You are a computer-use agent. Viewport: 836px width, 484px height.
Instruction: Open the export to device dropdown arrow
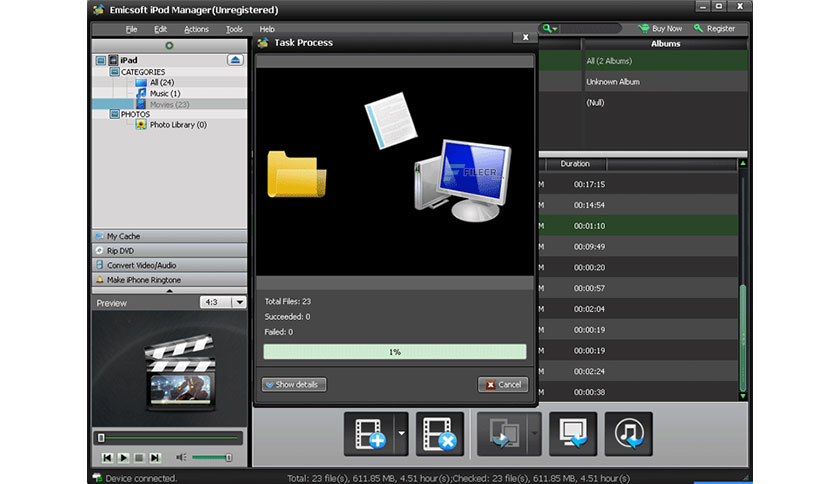[x=534, y=434]
